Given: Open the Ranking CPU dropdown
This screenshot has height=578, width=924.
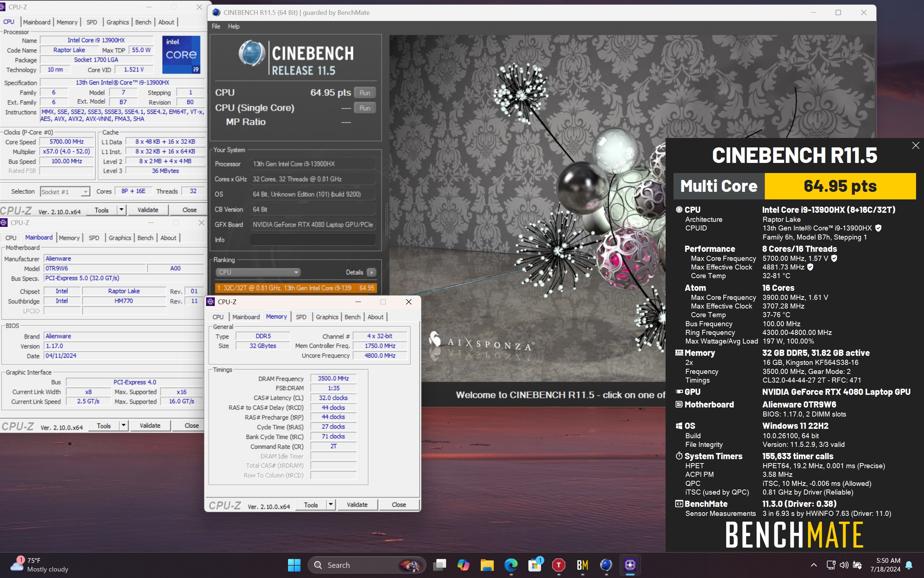Looking at the screenshot, I should click(x=258, y=272).
